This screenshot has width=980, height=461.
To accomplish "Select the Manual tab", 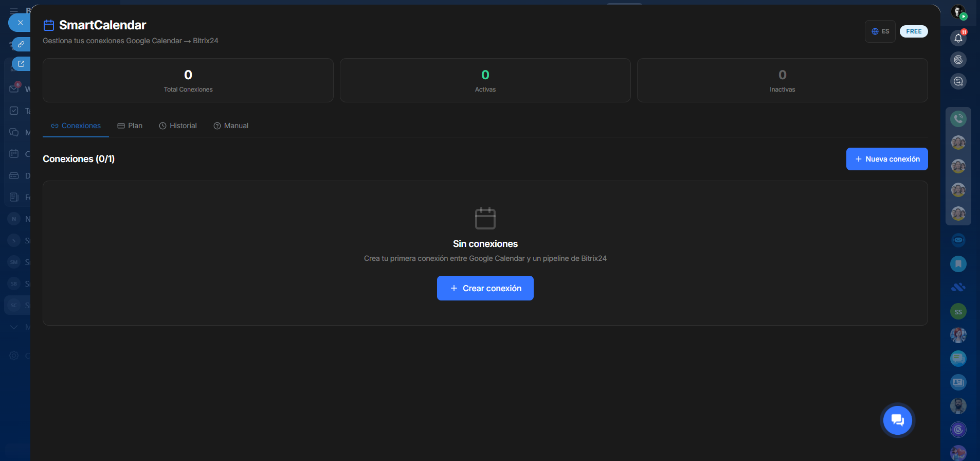I will (231, 126).
